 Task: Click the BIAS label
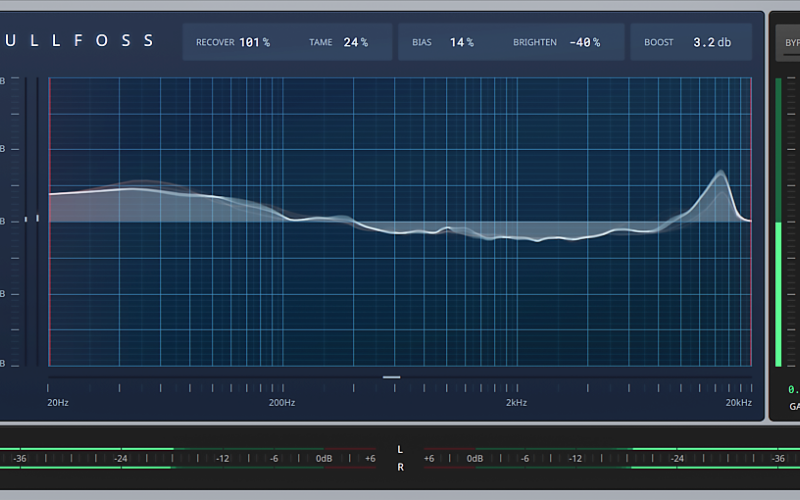(422, 42)
